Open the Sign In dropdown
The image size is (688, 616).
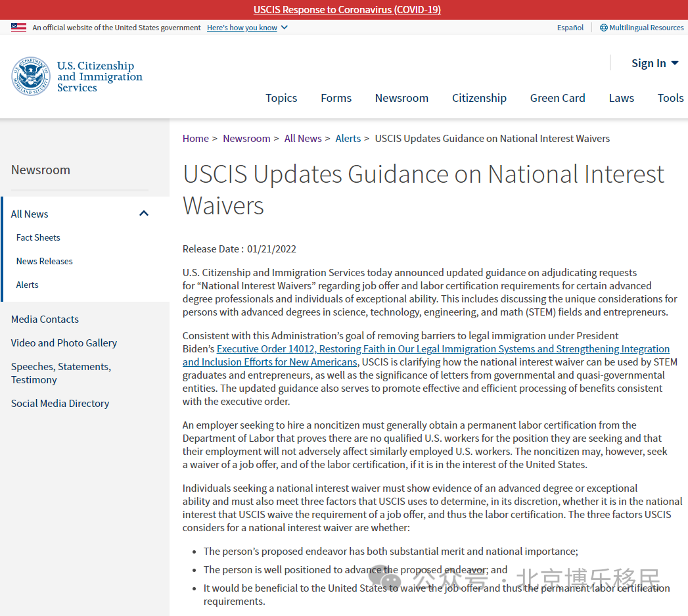pyautogui.click(x=654, y=63)
